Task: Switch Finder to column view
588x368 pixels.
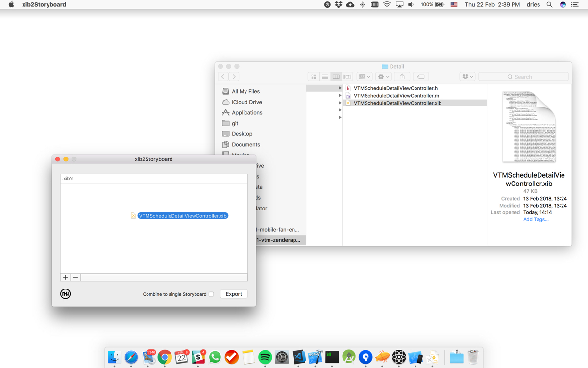Action: click(x=336, y=77)
